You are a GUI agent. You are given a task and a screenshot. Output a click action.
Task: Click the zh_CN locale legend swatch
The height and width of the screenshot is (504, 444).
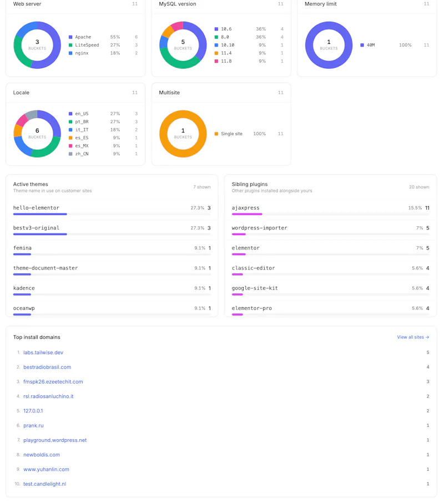(70, 154)
